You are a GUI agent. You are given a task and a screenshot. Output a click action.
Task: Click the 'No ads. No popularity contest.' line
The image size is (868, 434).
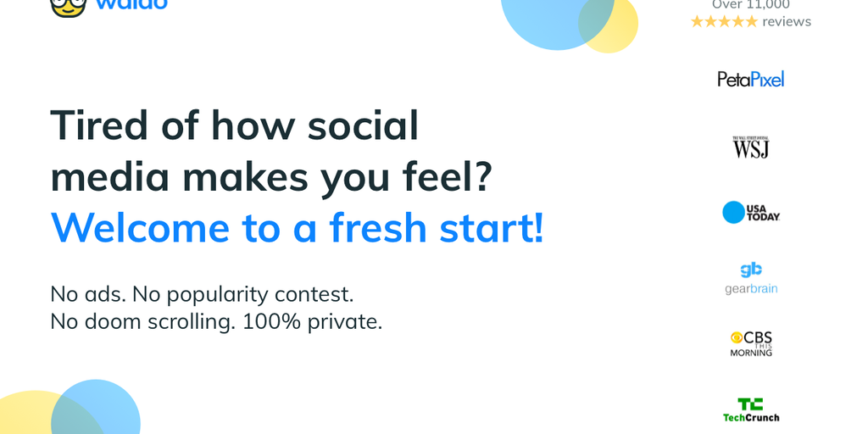coord(202,294)
